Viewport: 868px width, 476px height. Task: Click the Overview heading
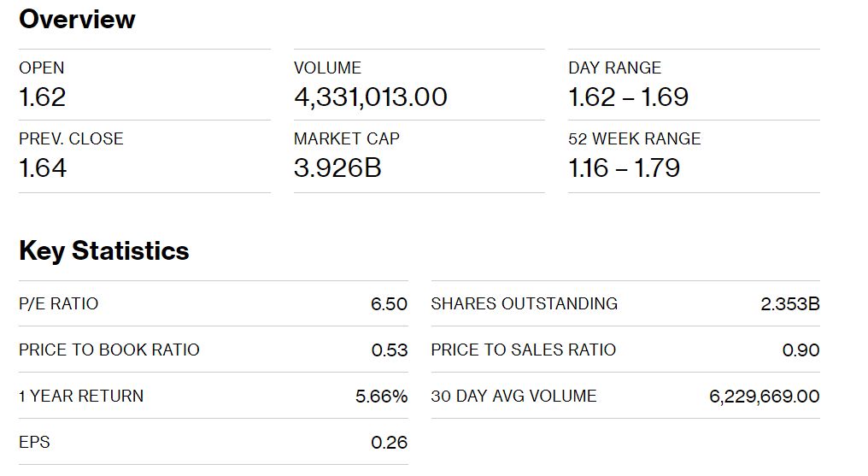click(x=77, y=20)
